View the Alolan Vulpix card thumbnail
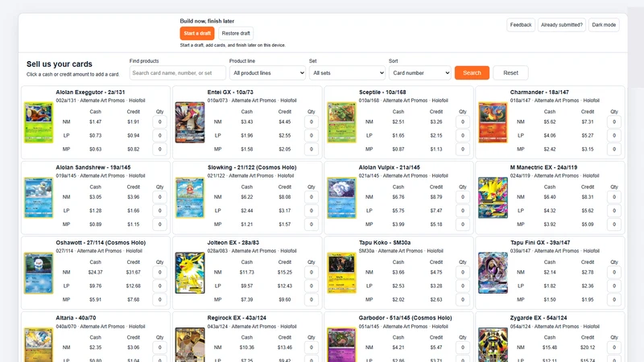Image resolution: width=644 pixels, height=362 pixels. coord(341,197)
